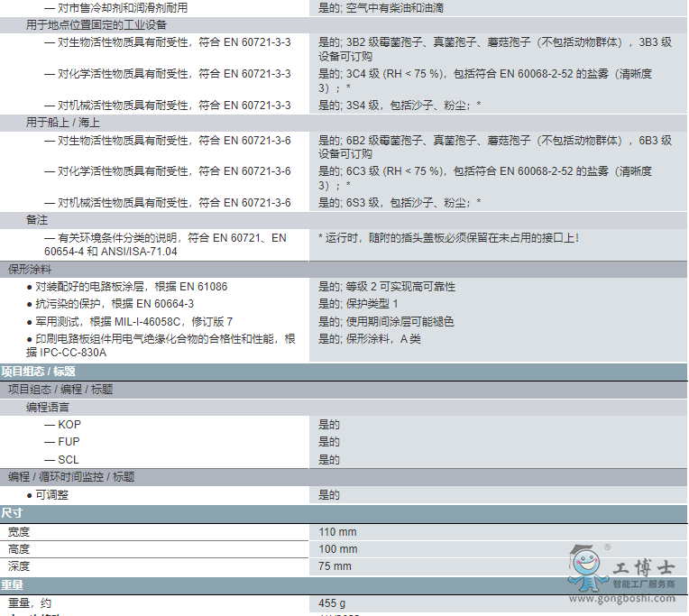Screen dimensions: 689x616
Task: Select the '— SCL' language row
Action: pyautogui.click(x=61, y=460)
